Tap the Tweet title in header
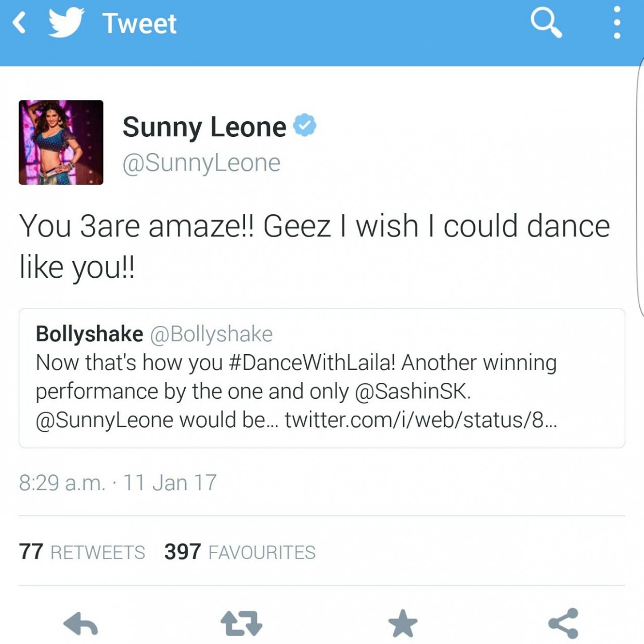644x644 pixels. tap(139, 24)
